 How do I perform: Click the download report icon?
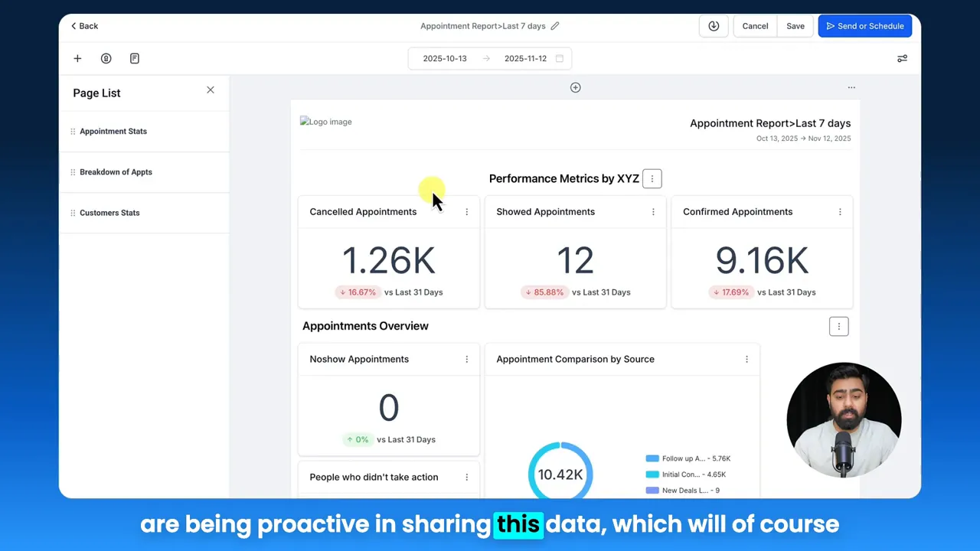pyautogui.click(x=714, y=25)
